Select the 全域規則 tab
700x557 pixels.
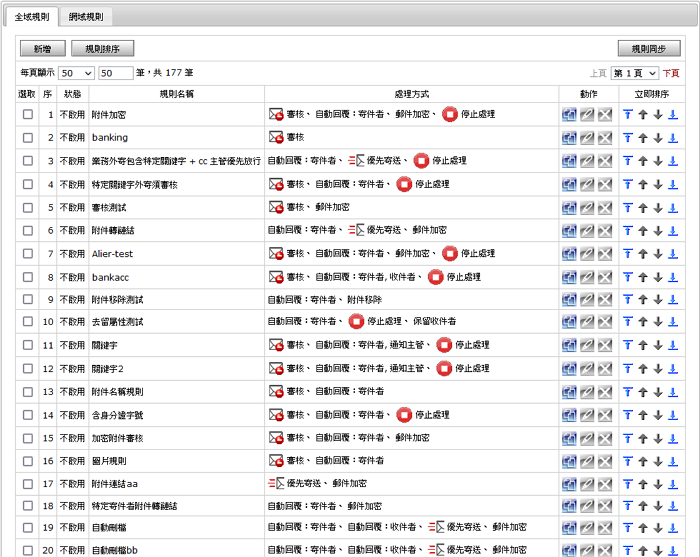coord(32,17)
